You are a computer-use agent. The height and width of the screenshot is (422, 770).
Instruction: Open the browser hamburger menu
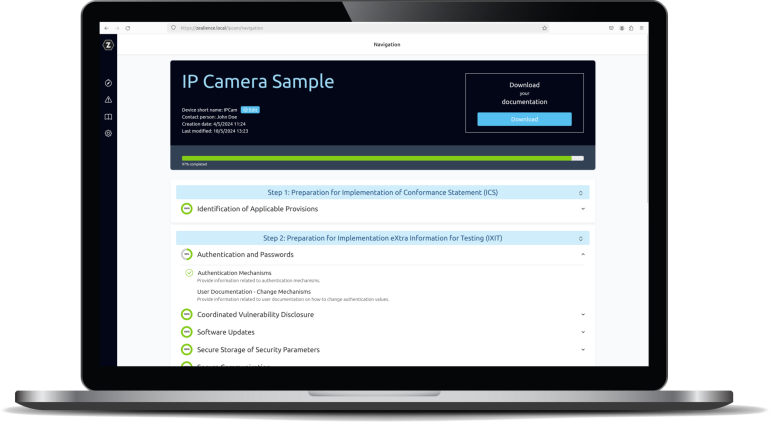click(642, 28)
